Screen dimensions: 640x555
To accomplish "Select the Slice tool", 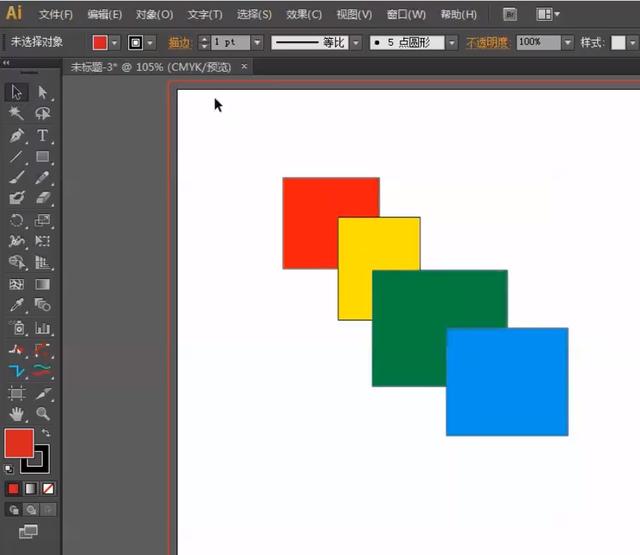I will 42,393.
